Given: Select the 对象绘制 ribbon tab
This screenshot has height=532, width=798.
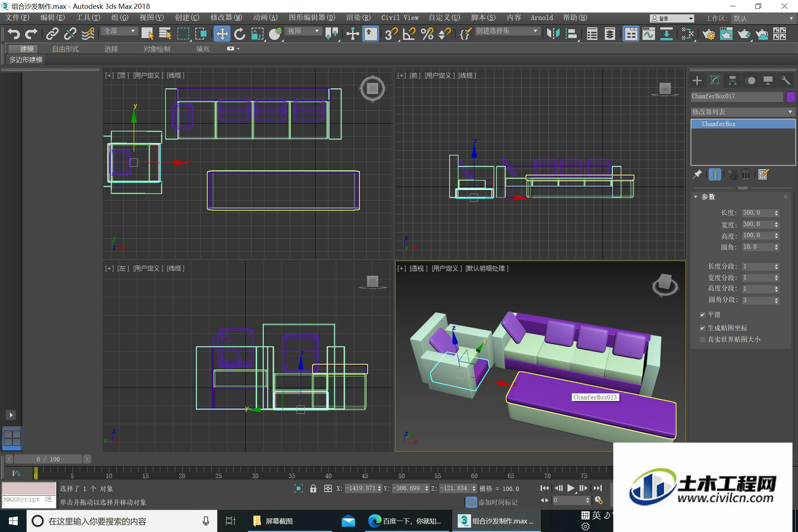Looking at the screenshot, I should (157, 49).
